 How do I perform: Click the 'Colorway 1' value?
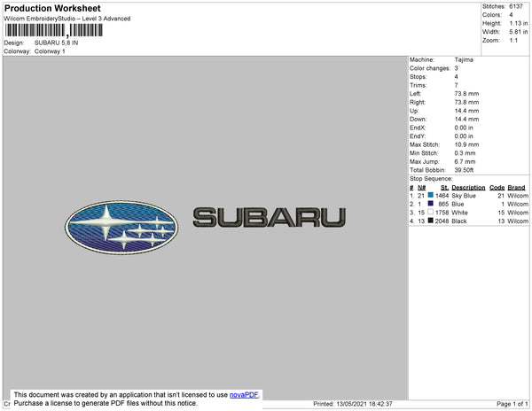(50, 51)
